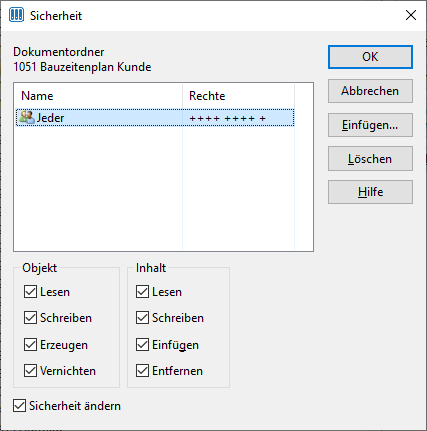Open Hilfe for this dialog
The height and width of the screenshot is (431, 427).
tap(370, 192)
